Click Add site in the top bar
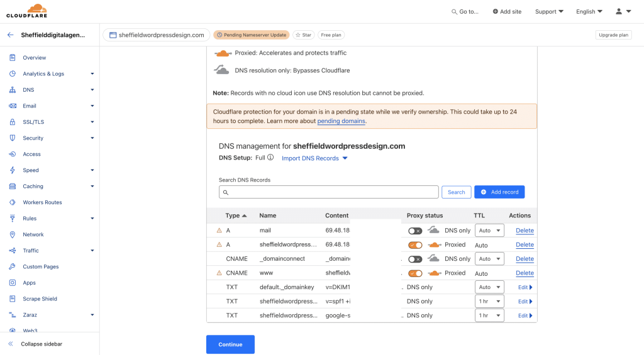Screen dimensions: 644x355 [507, 11]
